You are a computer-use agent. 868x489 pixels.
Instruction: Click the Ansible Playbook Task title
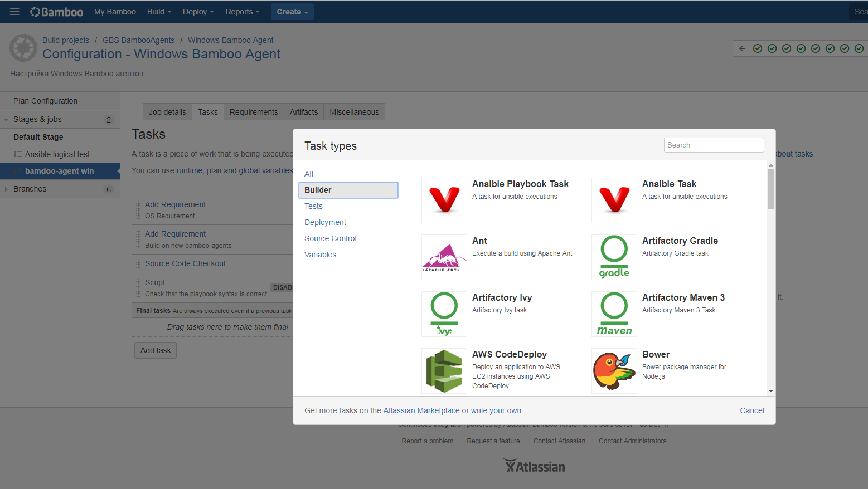520,184
